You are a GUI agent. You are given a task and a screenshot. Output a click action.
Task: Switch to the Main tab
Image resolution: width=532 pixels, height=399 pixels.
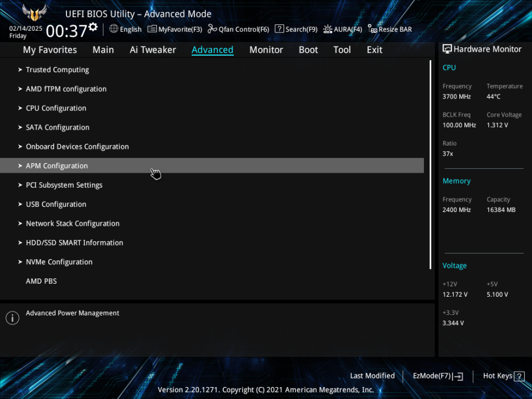[x=103, y=50]
